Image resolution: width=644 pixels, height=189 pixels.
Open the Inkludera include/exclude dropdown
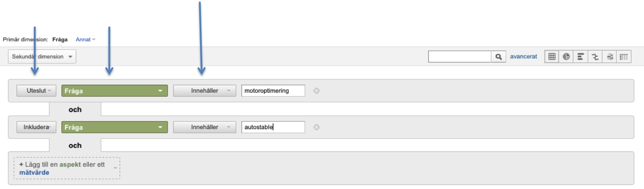36,127
